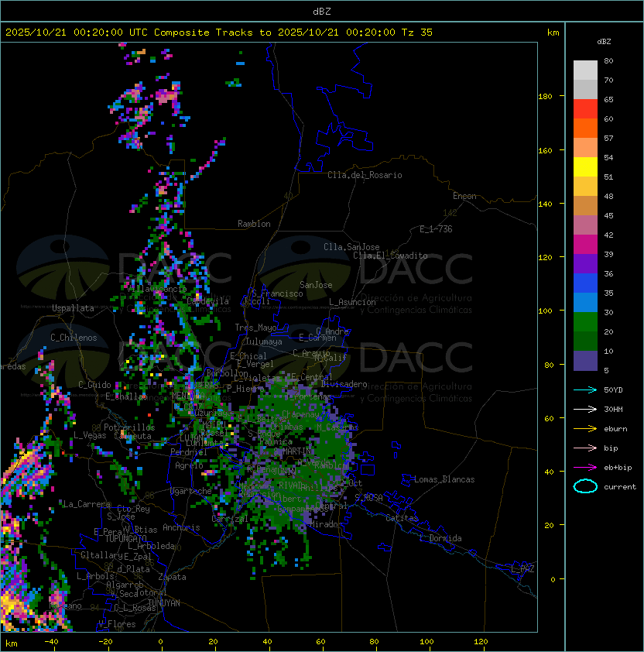Click the 'Tz 35' text in header
Image resolution: width=644 pixels, height=652 pixels.
(x=417, y=33)
